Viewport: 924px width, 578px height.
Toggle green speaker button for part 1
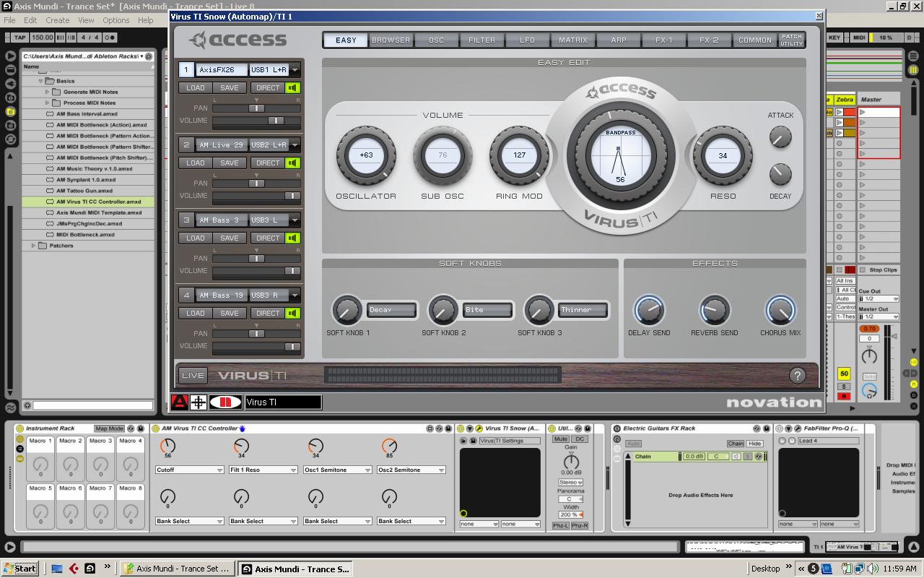coord(292,87)
